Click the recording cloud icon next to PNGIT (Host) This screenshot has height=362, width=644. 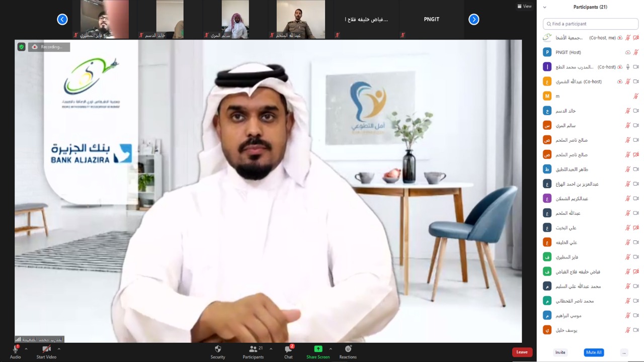pyautogui.click(x=627, y=52)
